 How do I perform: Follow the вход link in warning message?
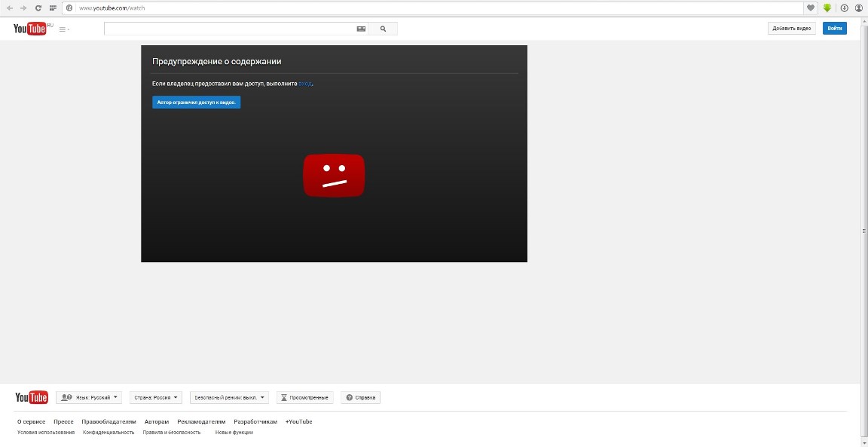coord(305,84)
